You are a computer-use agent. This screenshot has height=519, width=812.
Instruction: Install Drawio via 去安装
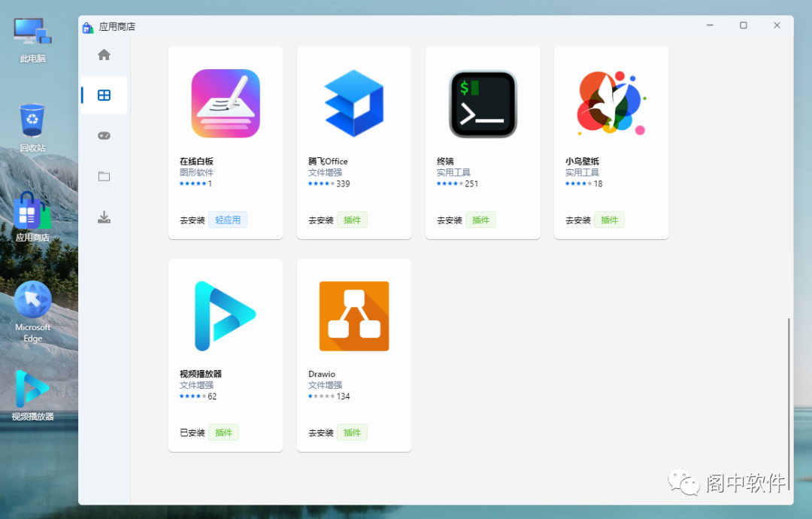click(320, 432)
